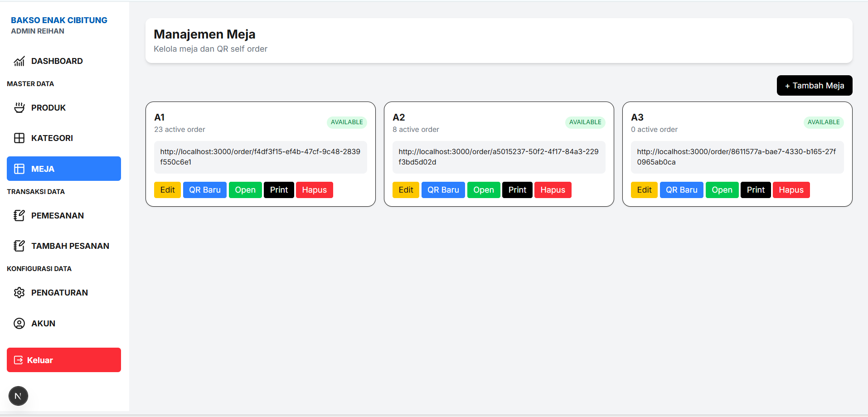Delete table A3 with Hapus
The image size is (868, 417).
pyautogui.click(x=791, y=190)
